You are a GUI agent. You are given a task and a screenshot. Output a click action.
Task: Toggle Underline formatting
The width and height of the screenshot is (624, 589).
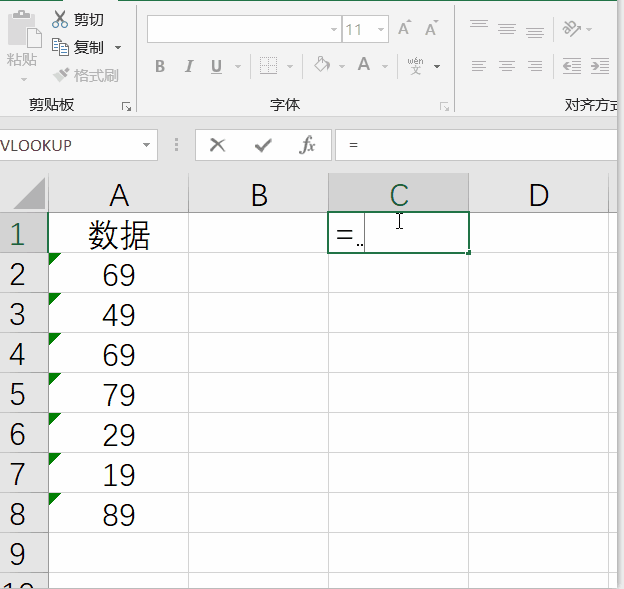tap(216, 66)
